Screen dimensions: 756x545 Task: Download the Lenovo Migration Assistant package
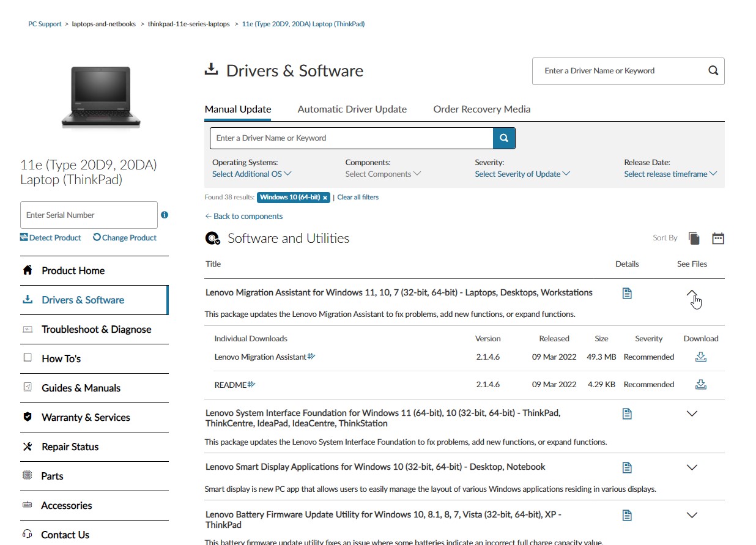[x=700, y=356]
